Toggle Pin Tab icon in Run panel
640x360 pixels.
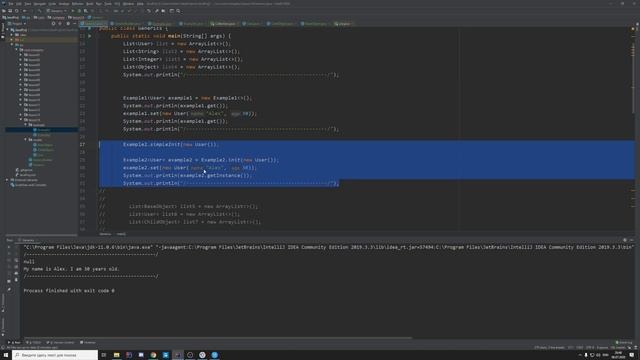9,289
